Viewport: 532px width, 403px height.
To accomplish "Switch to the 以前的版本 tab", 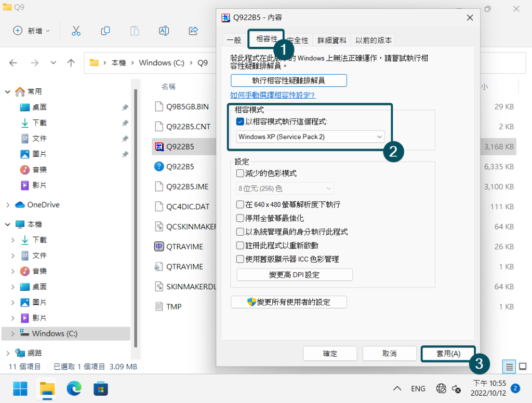I will [374, 40].
